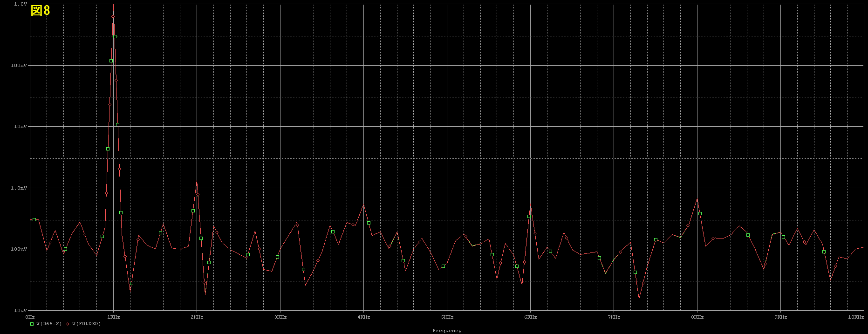Click the 6KHz label on the X axis

[531, 317]
